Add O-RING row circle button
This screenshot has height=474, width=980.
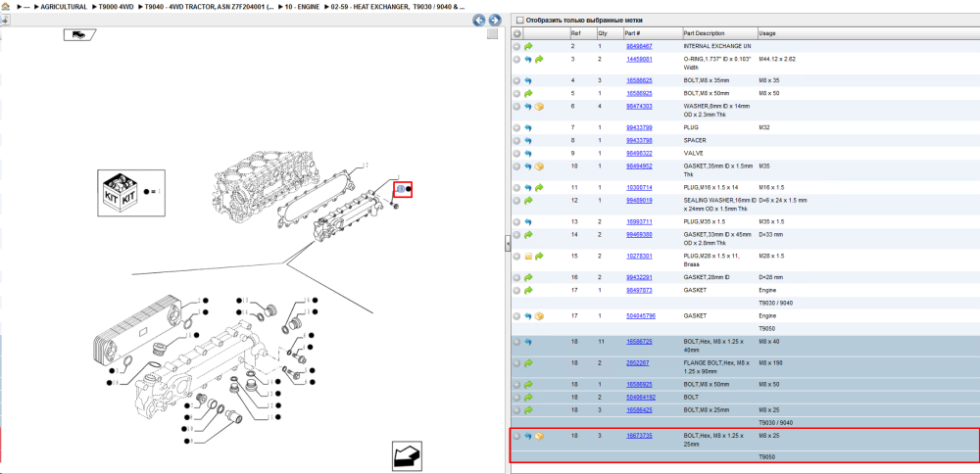pyautogui.click(x=516, y=60)
